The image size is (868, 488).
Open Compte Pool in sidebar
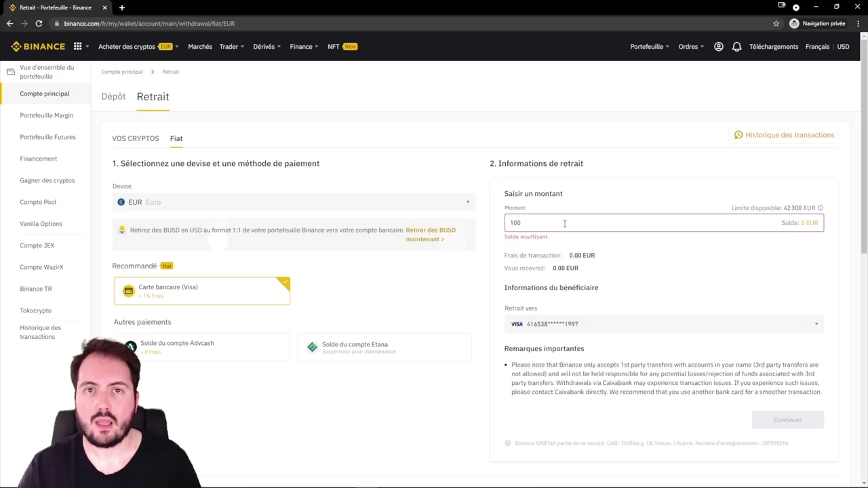(38, 202)
